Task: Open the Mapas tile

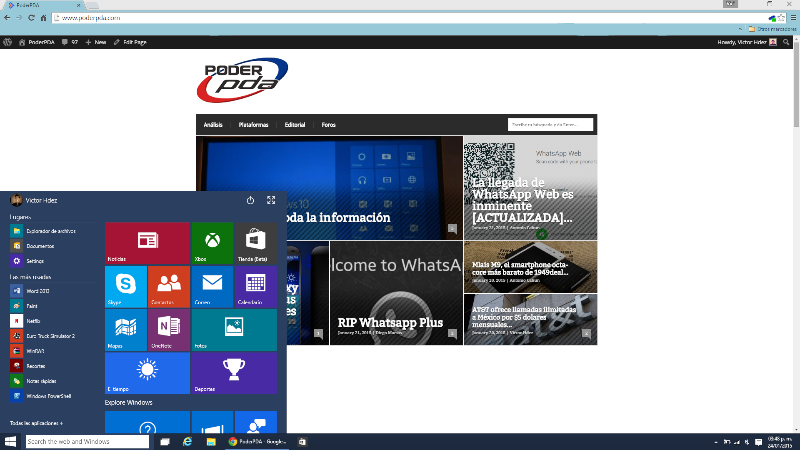Action: click(126, 330)
